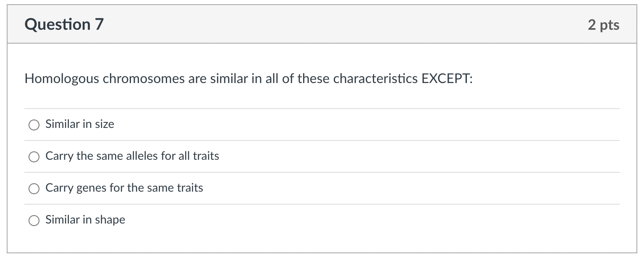
Task: Click the word "shape" in the last answer
Action: tap(111, 220)
